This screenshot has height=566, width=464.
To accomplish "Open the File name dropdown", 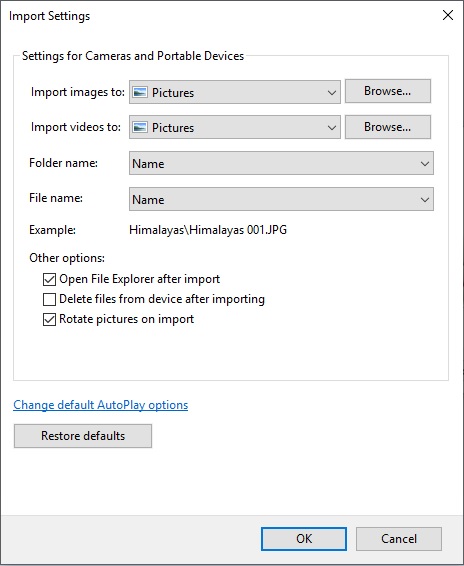I will point(425,199).
